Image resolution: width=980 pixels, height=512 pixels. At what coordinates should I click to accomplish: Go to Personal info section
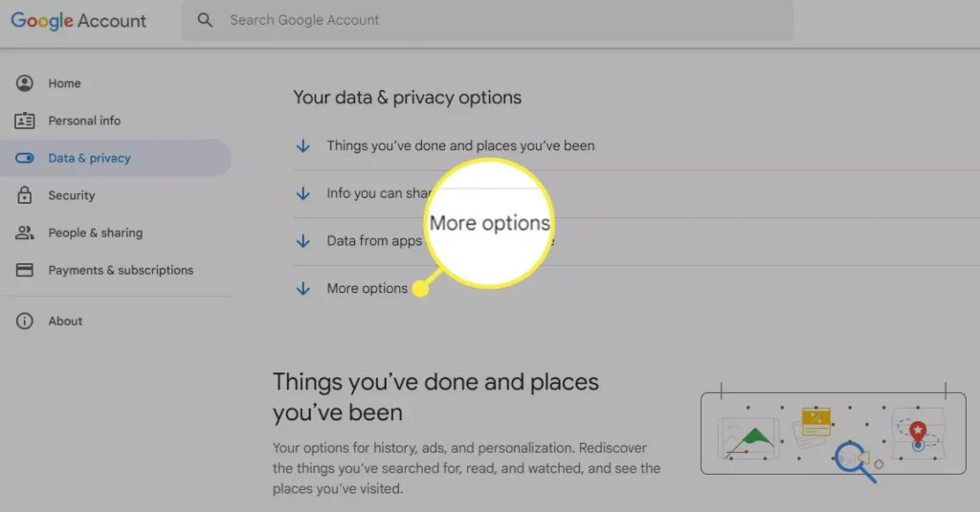click(x=84, y=121)
